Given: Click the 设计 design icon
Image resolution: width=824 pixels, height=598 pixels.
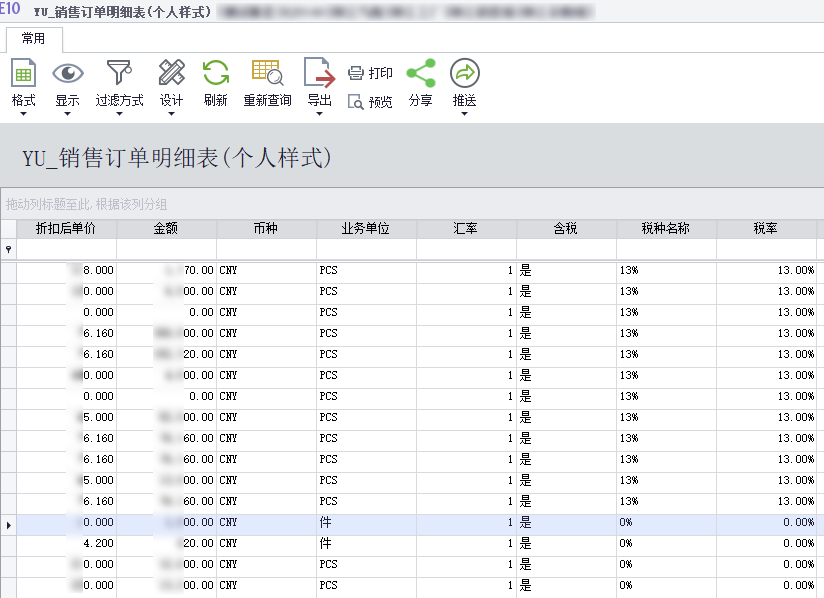Looking at the screenshot, I should click(171, 72).
